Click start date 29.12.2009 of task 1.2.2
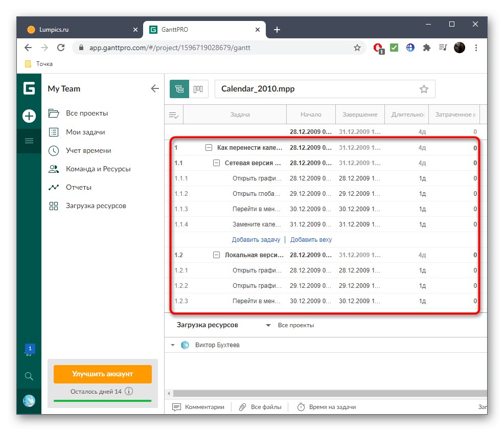 pyautogui.click(x=310, y=286)
